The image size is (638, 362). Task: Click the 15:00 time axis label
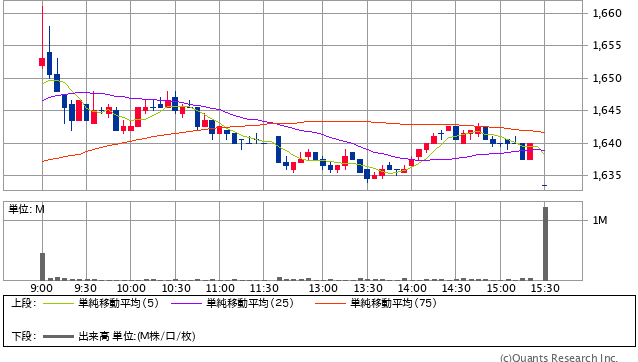[x=501, y=288]
